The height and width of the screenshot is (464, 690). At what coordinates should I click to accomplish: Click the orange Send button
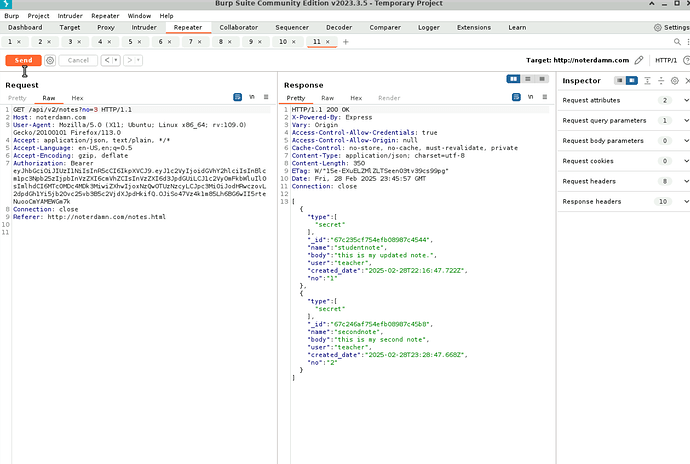[x=23, y=61]
